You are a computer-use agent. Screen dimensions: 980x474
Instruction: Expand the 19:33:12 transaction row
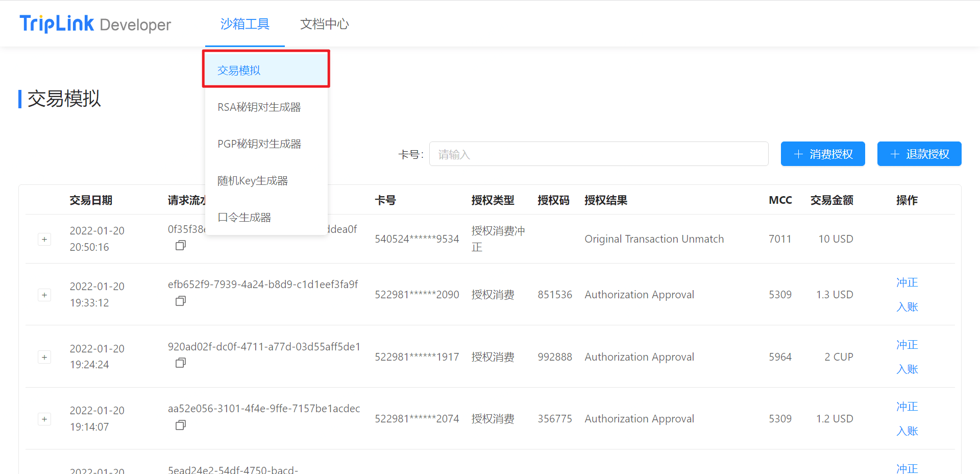click(x=44, y=295)
